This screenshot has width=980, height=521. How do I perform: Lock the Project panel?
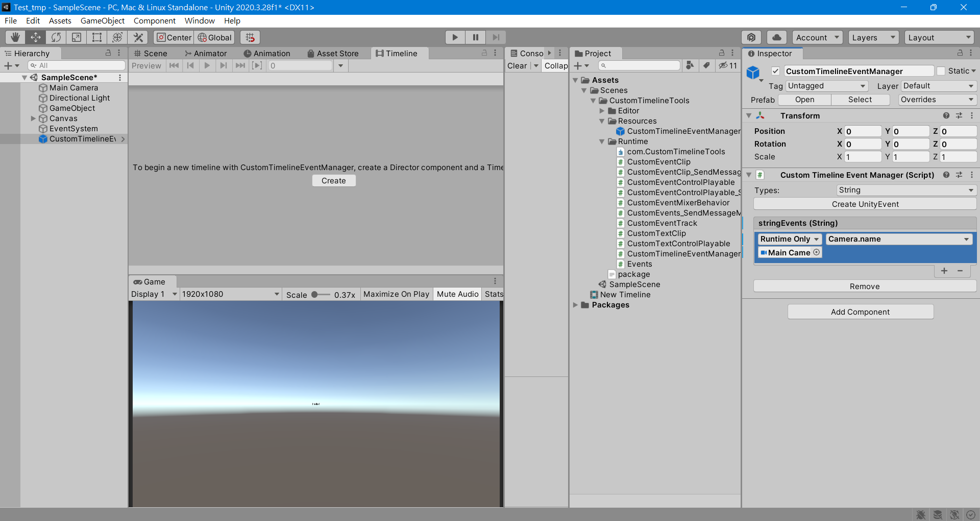722,53
